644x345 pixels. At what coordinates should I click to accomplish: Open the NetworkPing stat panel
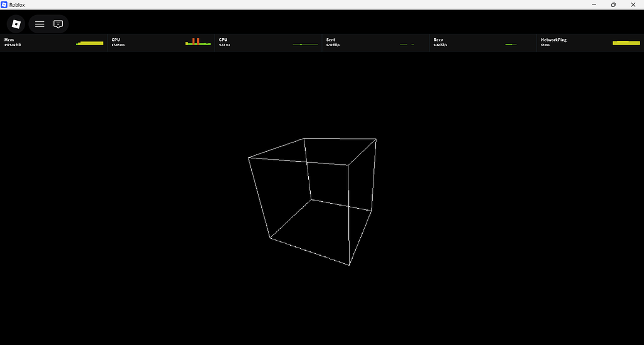click(x=590, y=43)
